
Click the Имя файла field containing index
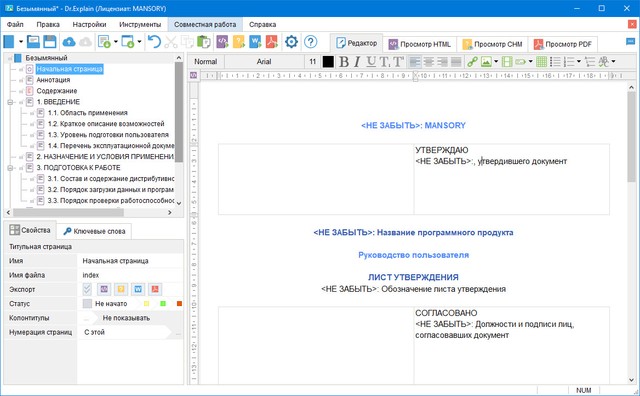(x=130, y=275)
